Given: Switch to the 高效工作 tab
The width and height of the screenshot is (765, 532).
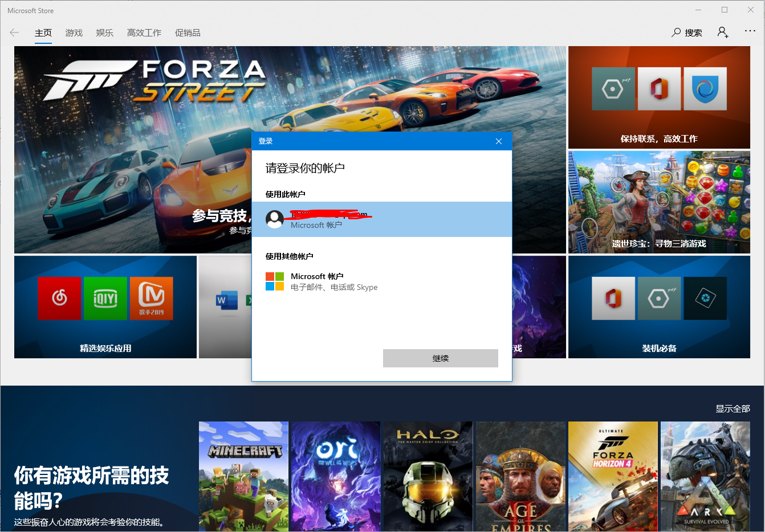Looking at the screenshot, I should tap(144, 33).
